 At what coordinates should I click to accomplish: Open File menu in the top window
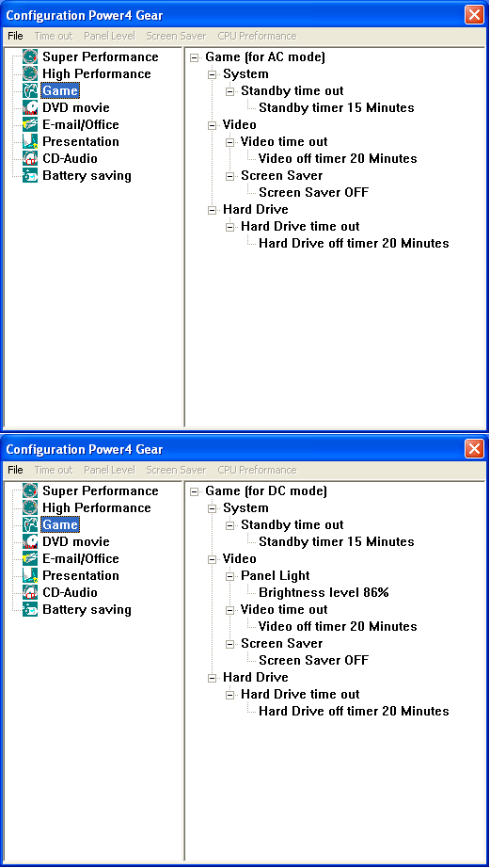point(15,36)
